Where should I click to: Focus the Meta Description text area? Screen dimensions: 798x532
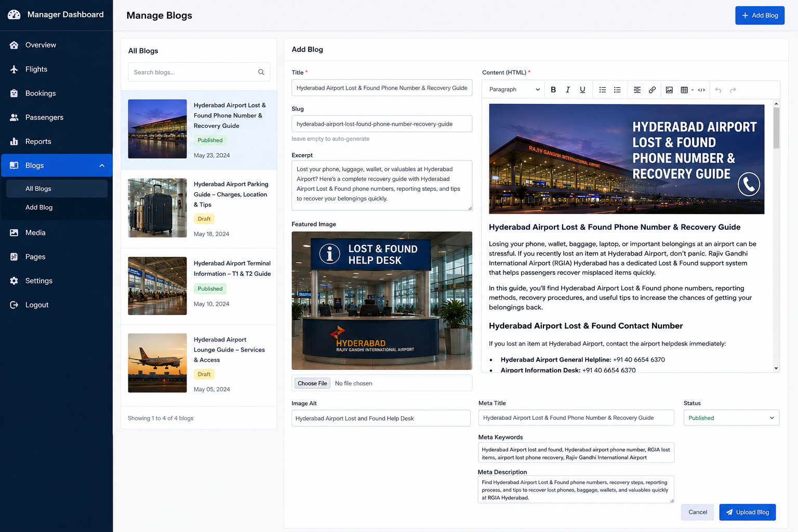(x=576, y=489)
